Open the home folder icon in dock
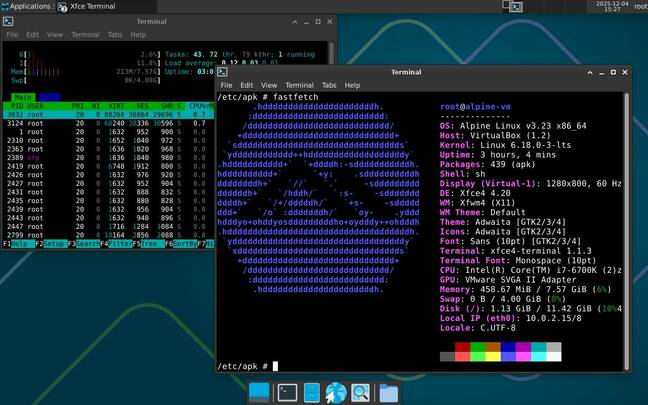 tap(388, 393)
